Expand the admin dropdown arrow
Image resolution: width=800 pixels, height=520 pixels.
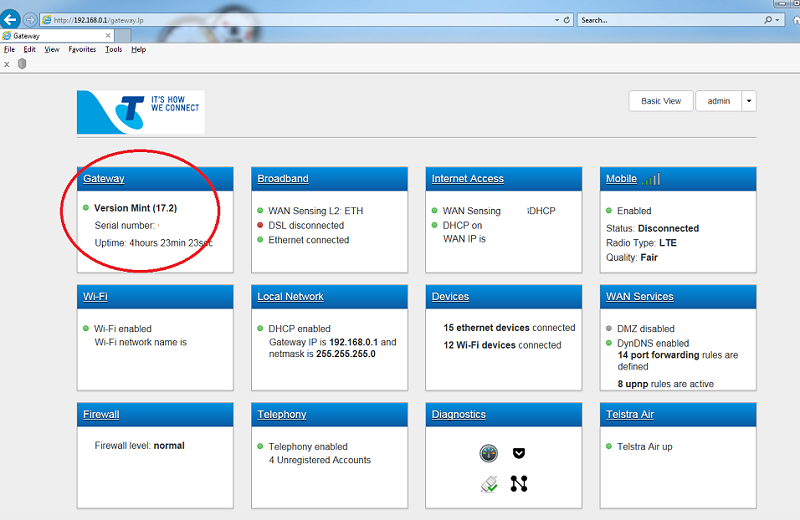(x=749, y=101)
